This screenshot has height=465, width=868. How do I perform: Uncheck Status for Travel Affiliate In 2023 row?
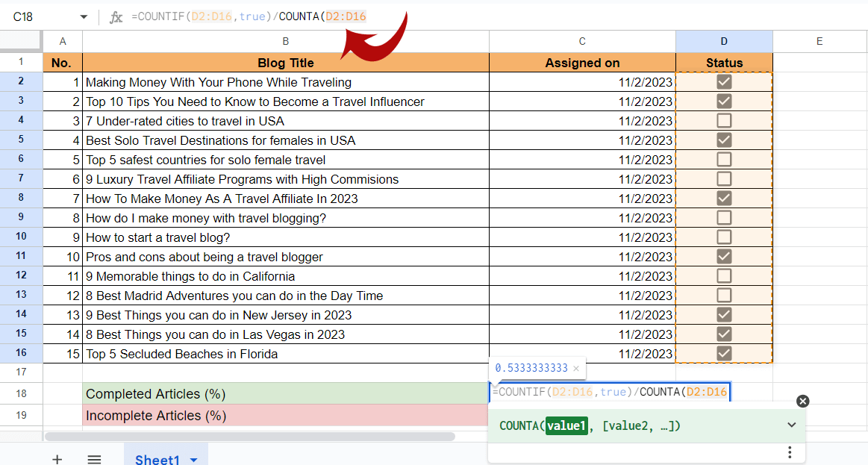(x=724, y=199)
